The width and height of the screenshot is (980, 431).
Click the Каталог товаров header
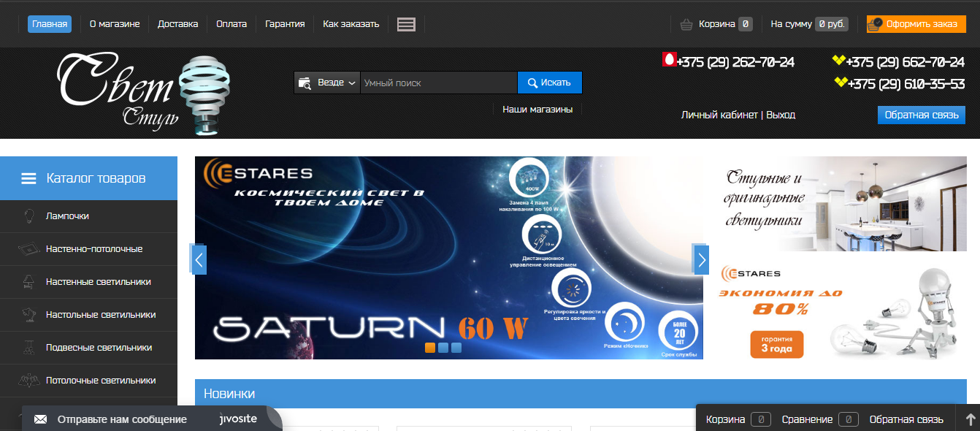[x=88, y=178]
